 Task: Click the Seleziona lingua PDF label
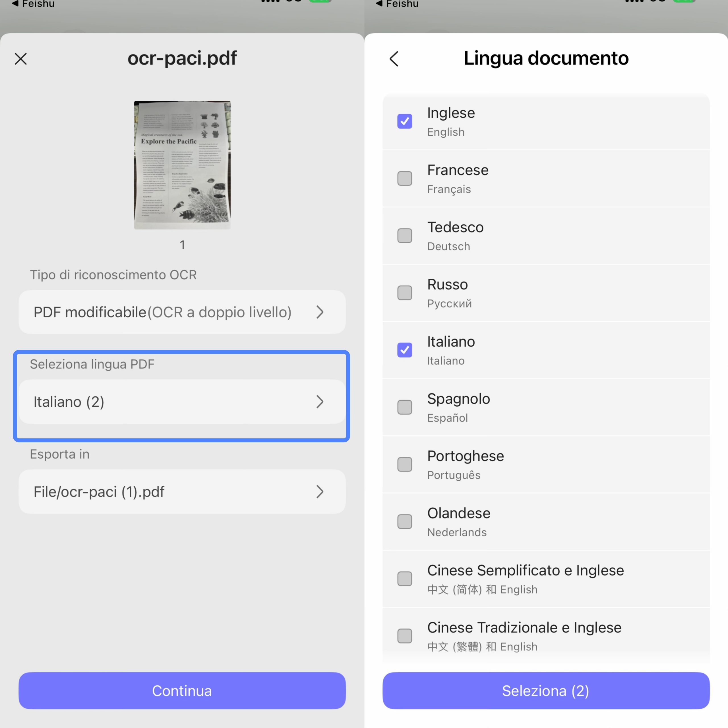coord(92,364)
